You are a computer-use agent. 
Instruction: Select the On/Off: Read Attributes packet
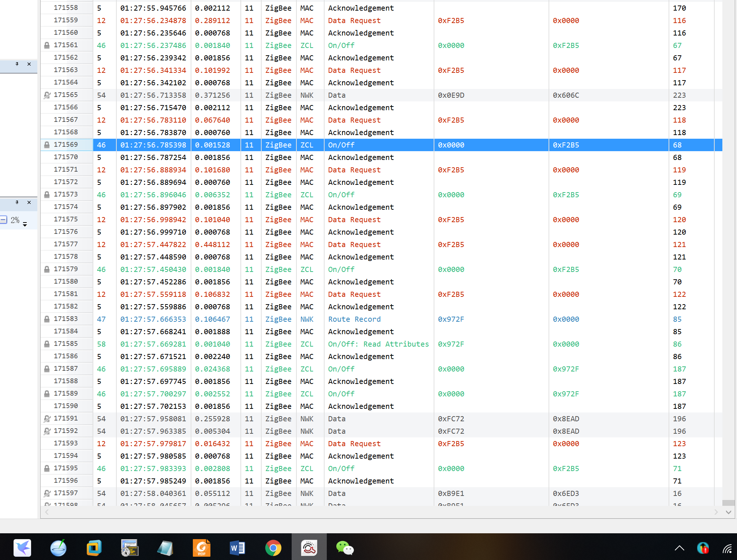pyautogui.click(x=378, y=344)
